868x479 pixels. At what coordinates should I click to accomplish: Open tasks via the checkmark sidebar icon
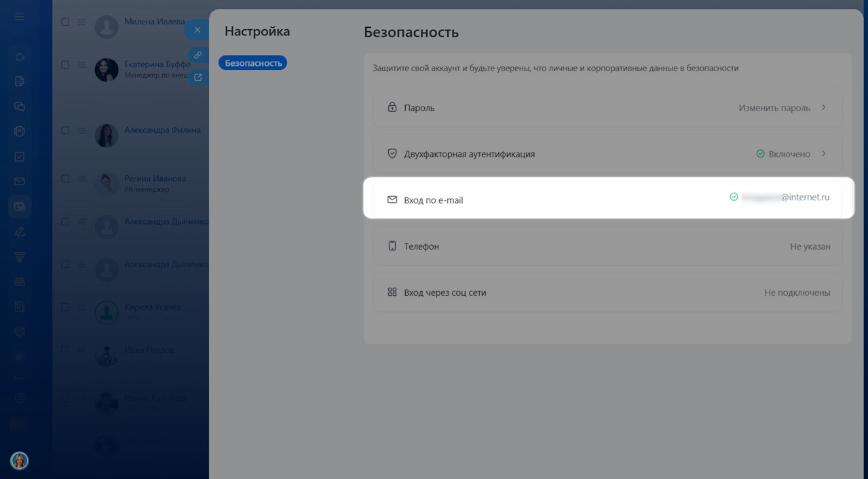(20, 157)
